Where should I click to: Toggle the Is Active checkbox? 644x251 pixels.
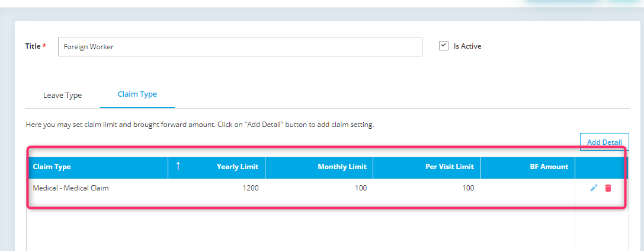click(x=443, y=46)
